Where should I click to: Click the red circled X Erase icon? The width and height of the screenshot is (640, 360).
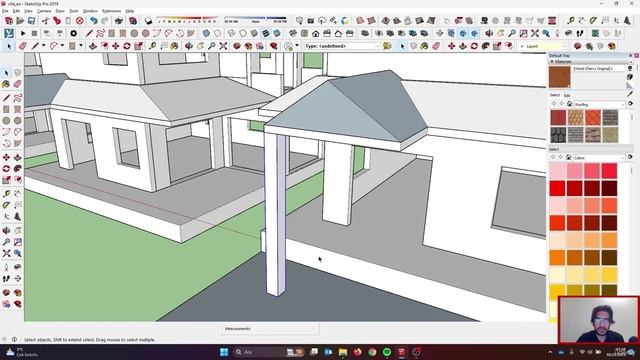[80, 20]
